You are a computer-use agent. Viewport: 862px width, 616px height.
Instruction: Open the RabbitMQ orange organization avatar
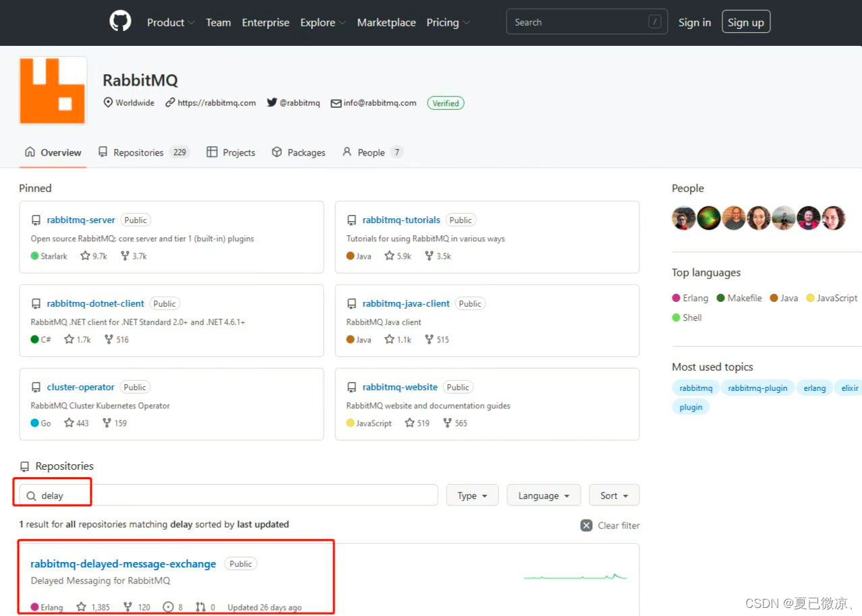pos(53,90)
